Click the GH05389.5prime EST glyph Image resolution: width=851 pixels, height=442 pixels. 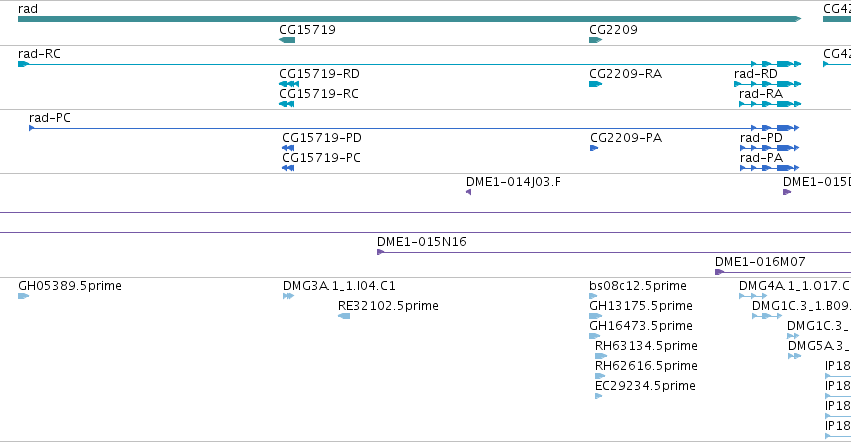(23, 296)
